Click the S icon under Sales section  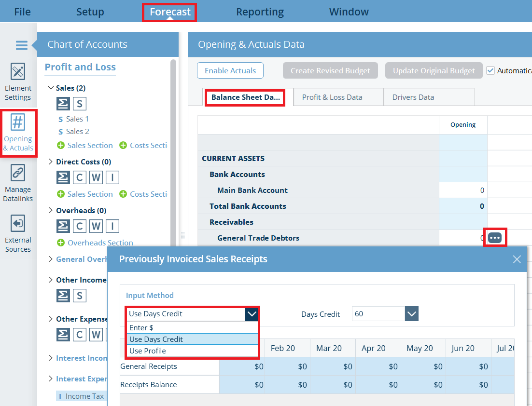(x=79, y=104)
